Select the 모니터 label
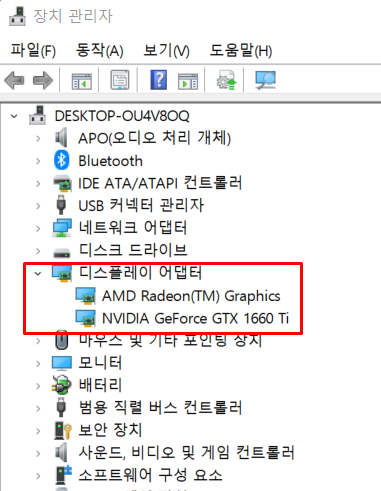The width and height of the screenshot is (381, 491). (x=100, y=363)
